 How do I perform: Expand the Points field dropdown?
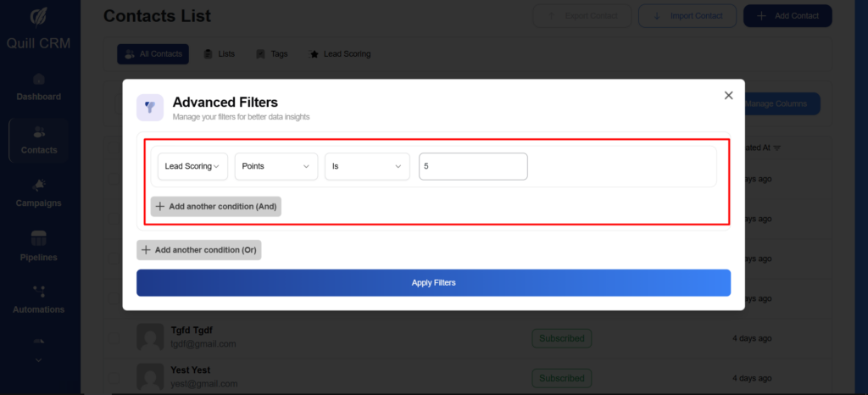tap(275, 167)
